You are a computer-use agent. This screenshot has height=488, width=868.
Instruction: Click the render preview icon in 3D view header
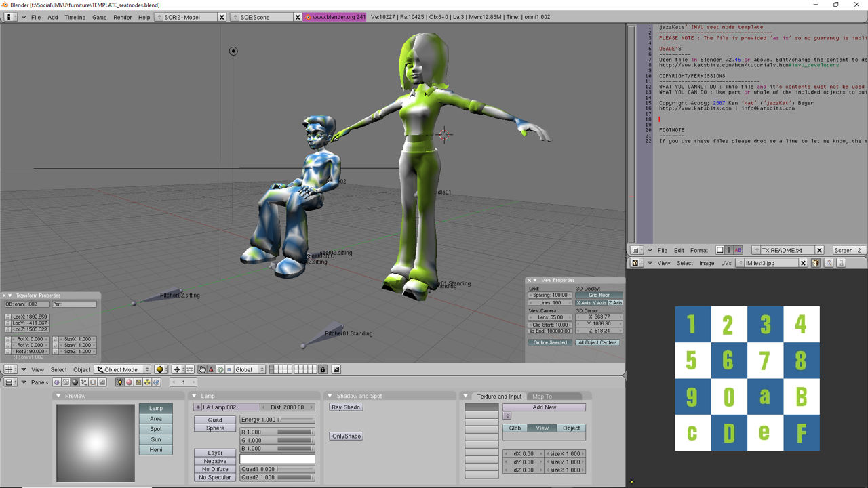click(336, 369)
